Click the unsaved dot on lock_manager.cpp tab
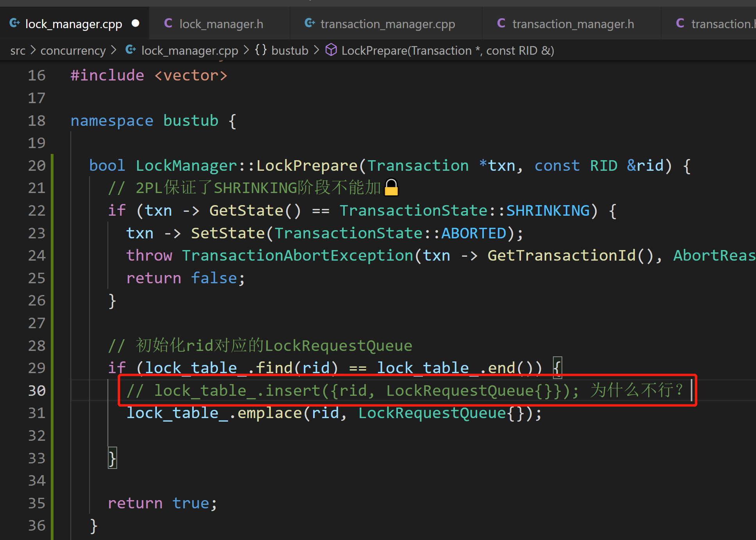Viewport: 756px width, 540px height. click(136, 23)
